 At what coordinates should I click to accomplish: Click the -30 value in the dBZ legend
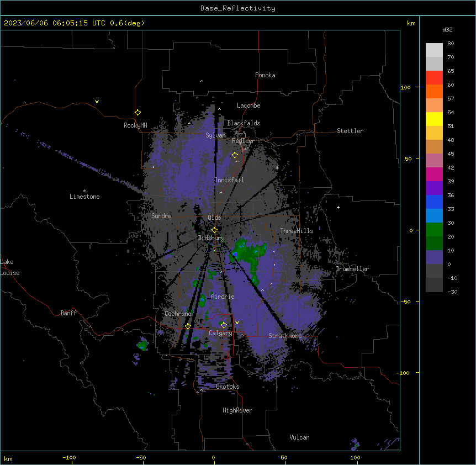(x=452, y=292)
